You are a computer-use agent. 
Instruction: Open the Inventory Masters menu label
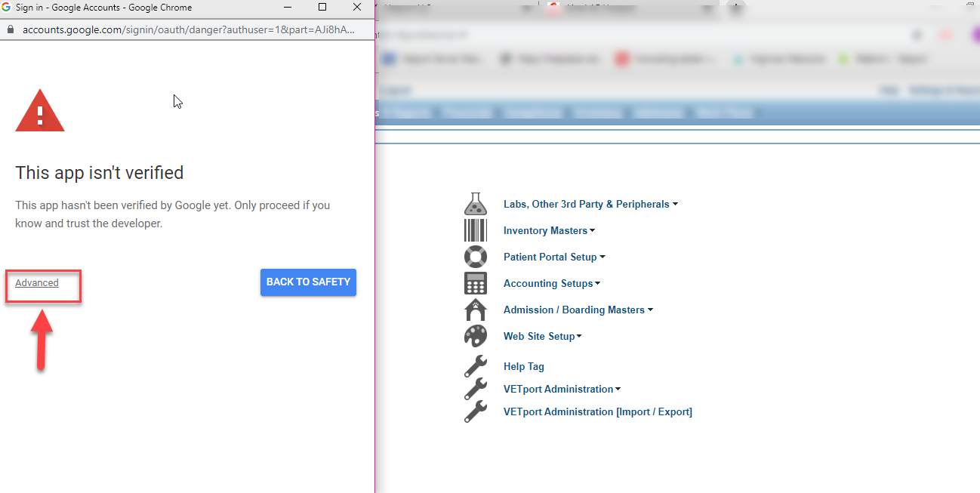pos(545,230)
